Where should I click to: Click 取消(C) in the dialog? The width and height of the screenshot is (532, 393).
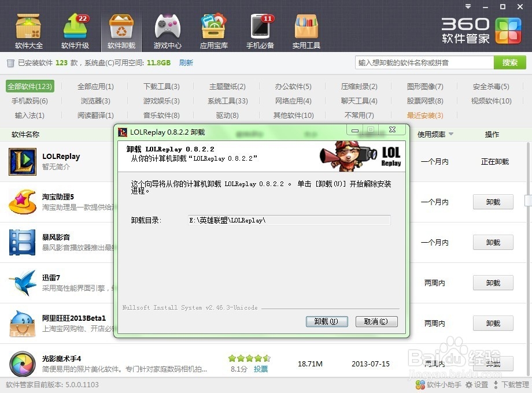pos(376,321)
